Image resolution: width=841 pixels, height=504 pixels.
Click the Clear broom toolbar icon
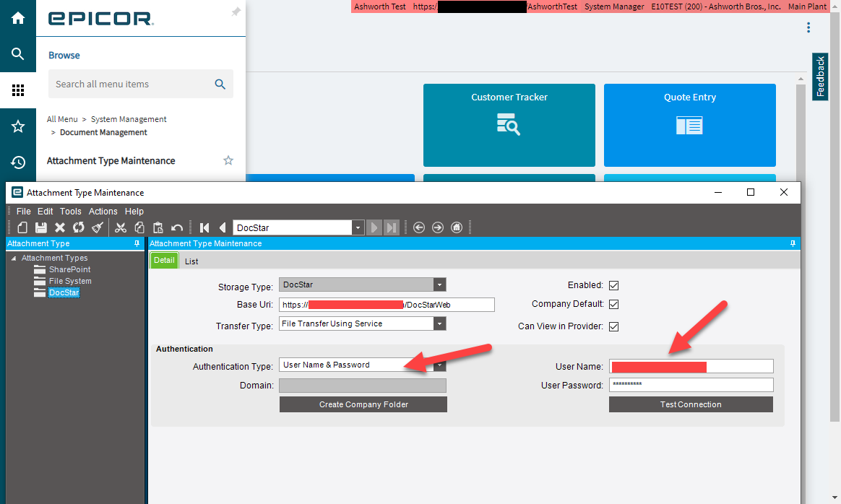coord(97,228)
